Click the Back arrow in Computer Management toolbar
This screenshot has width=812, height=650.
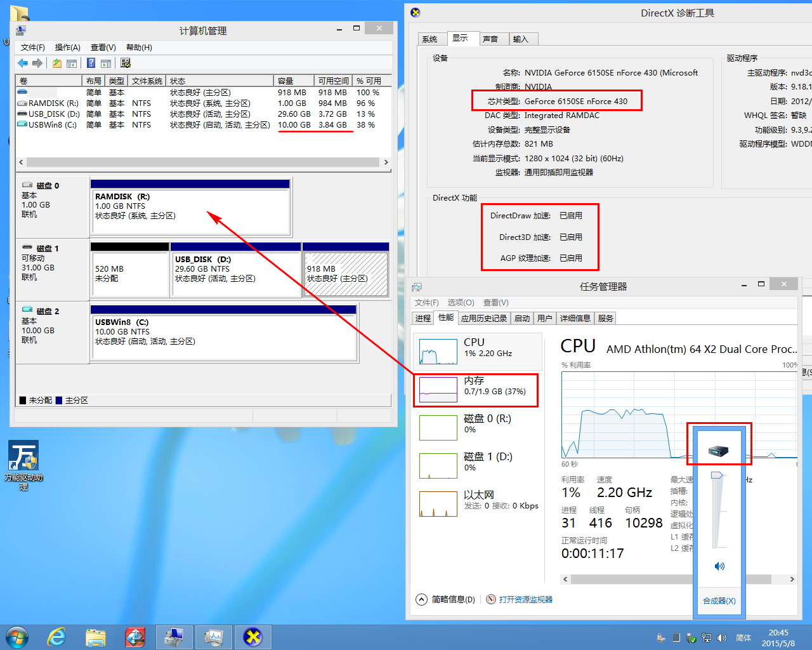coord(23,63)
